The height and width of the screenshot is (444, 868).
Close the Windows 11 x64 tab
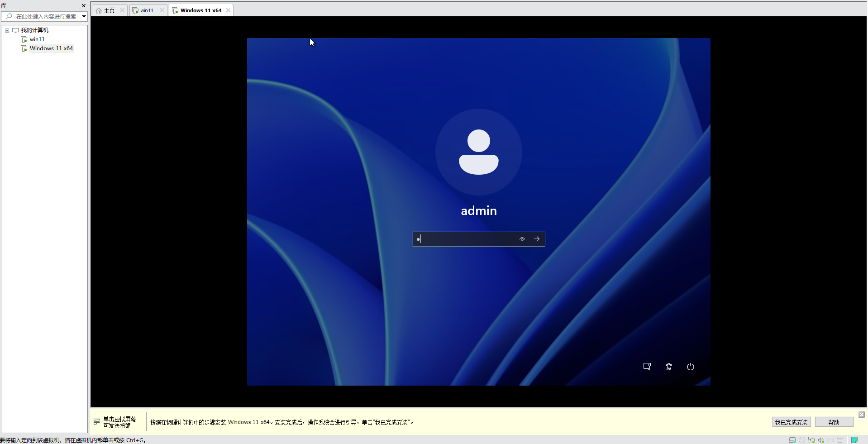(228, 10)
